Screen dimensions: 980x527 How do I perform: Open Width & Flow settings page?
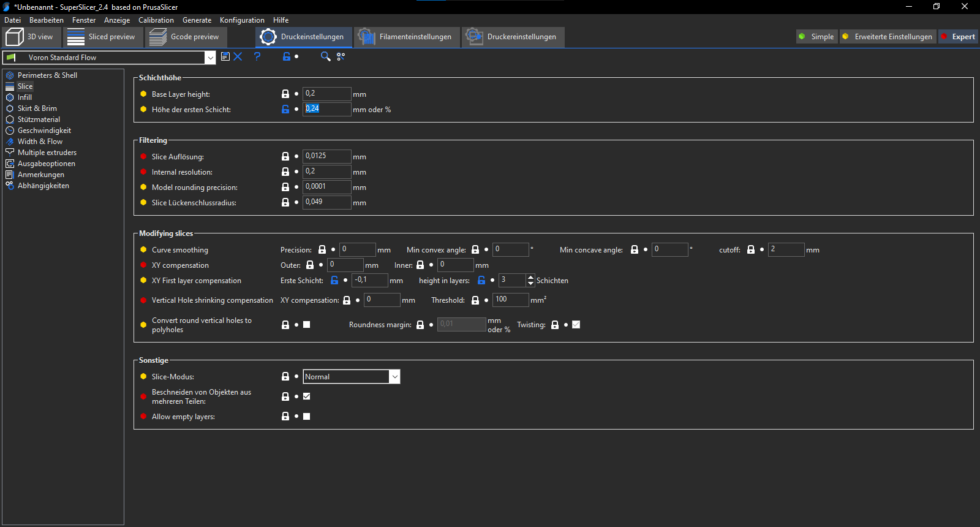40,141
